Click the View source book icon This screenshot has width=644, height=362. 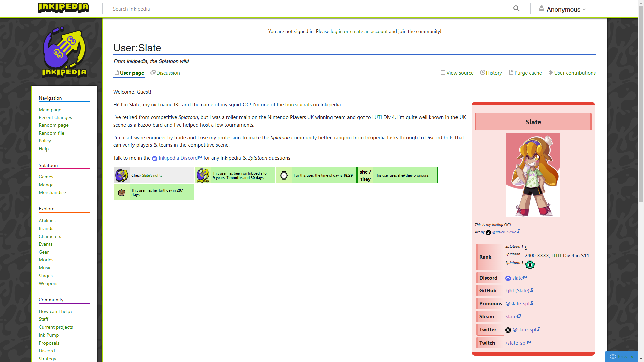[443, 73]
